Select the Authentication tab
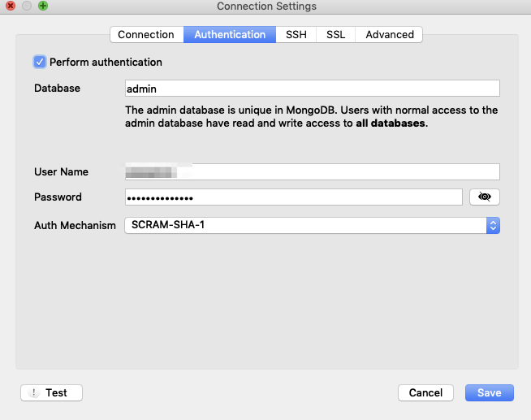531x420 pixels. click(230, 35)
